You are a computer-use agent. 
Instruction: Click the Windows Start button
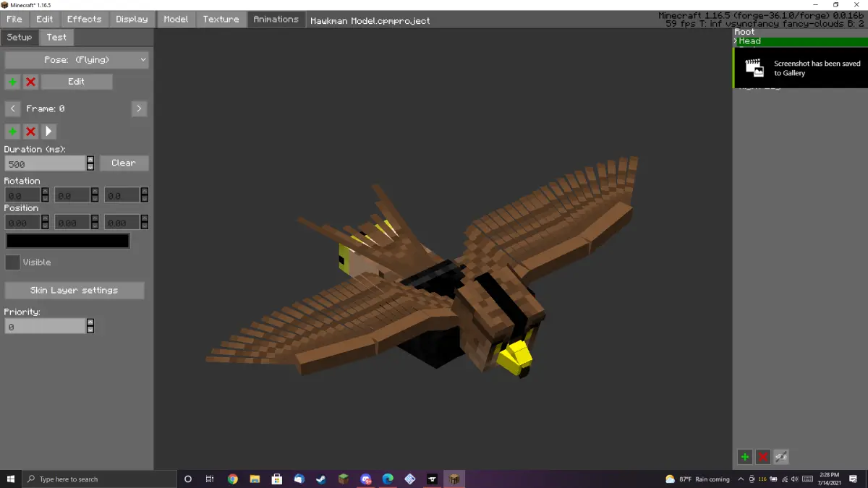click(x=11, y=479)
